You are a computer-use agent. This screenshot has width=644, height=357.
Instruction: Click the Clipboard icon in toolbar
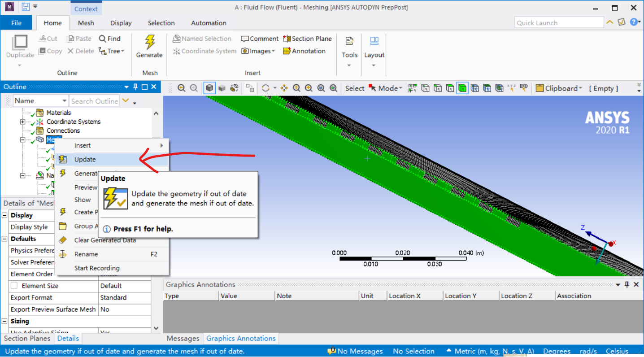tap(540, 88)
